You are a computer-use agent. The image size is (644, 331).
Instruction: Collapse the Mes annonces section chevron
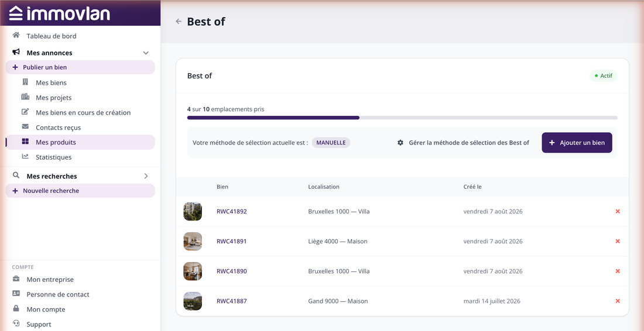point(145,53)
